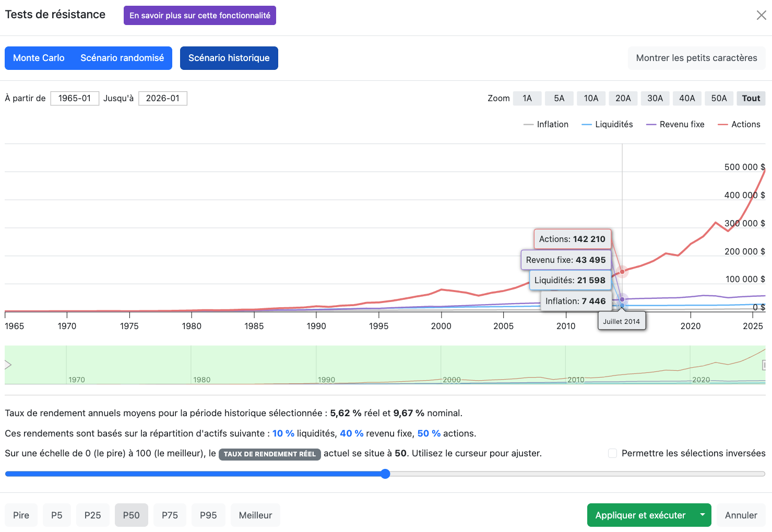Switch to Scénario randomisé mode
This screenshot has width=772, height=532.
(x=122, y=58)
